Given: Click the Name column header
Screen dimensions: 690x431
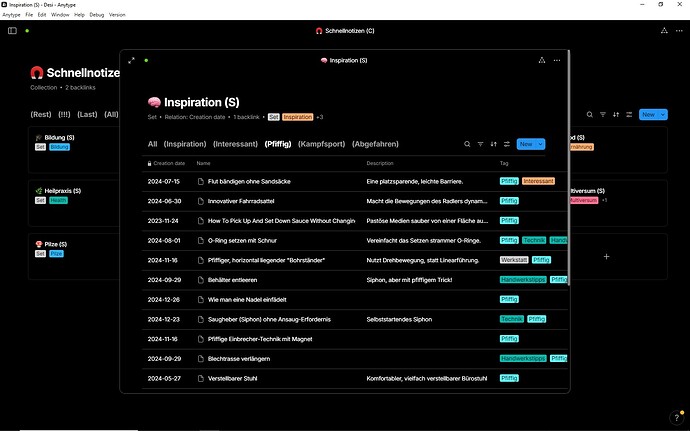Looking at the screenshot, I should click(x=203, y=163).
